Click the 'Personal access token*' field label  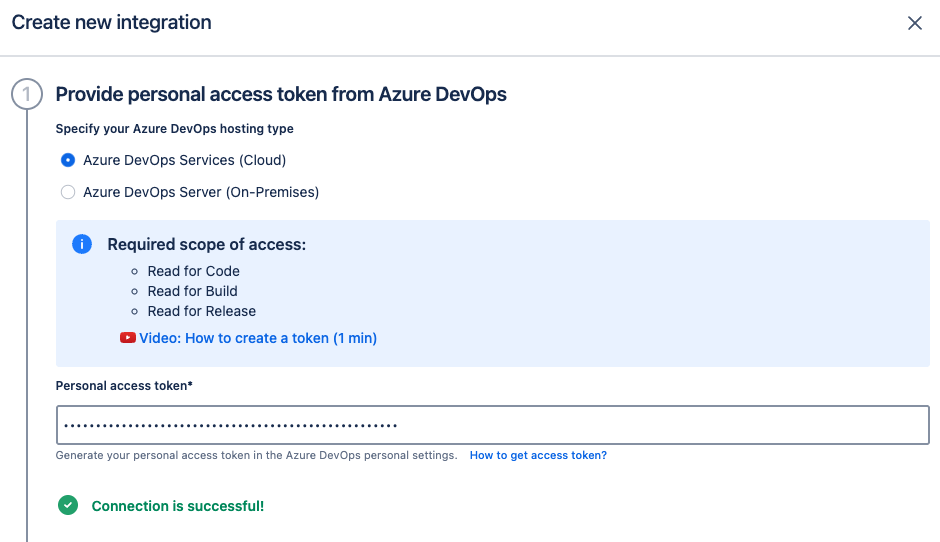click(x=124, y=385)
